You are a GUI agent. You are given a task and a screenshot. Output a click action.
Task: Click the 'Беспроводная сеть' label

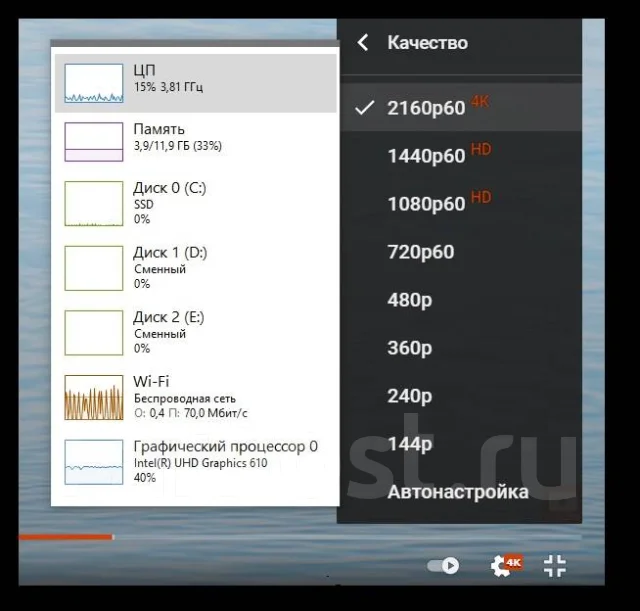point(184,398)
